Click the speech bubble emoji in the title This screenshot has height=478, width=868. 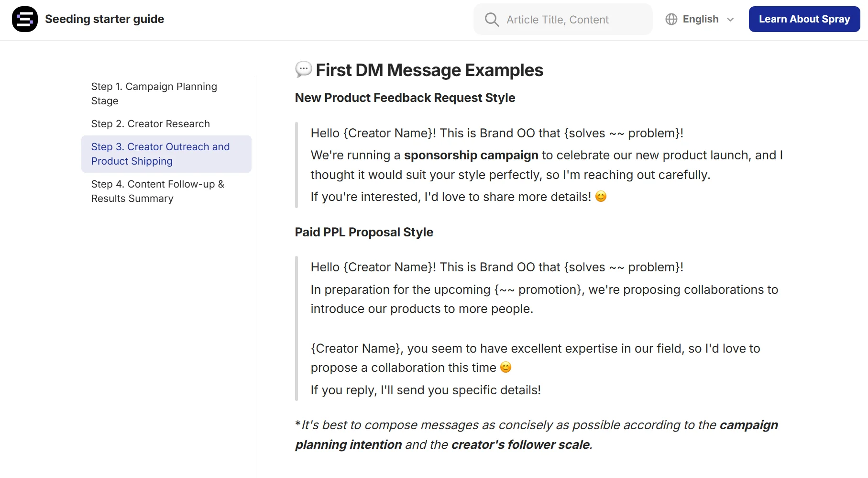pos(302,70)
